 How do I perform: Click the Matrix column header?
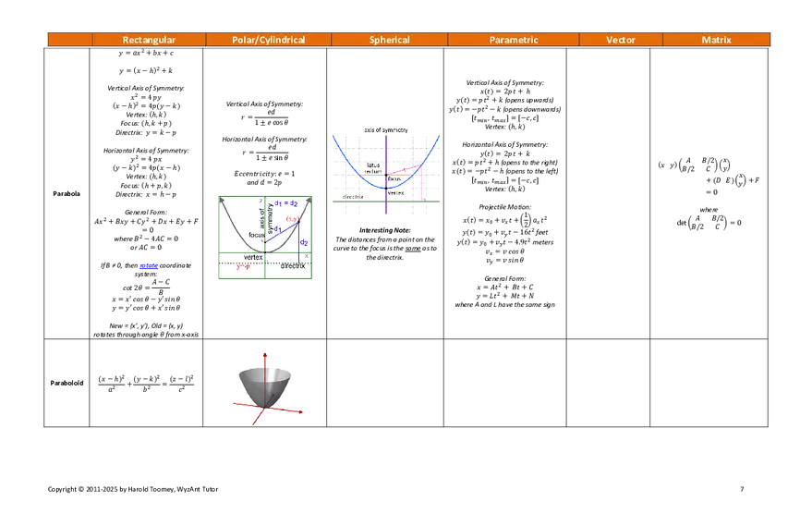[716, 40]
